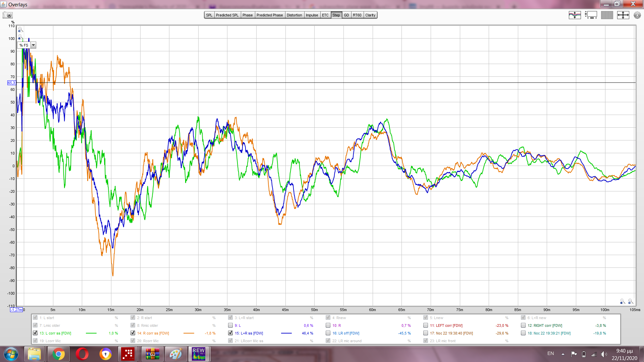Select the Distortion graph button
Viewport: 644px width, 362px height.
(294, 15)
